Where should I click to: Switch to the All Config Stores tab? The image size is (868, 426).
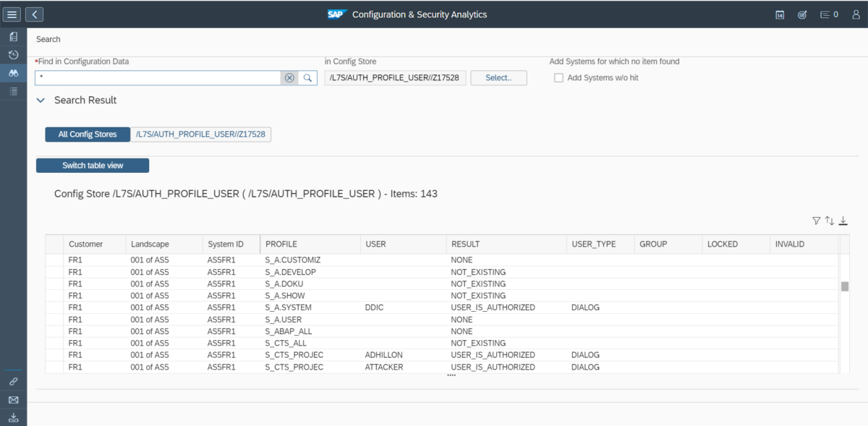tap(87, 134)
